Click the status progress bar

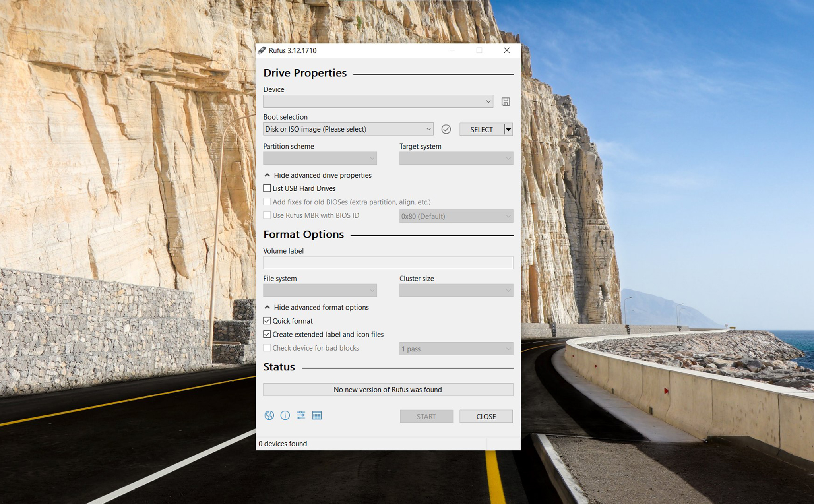point(388,390)
